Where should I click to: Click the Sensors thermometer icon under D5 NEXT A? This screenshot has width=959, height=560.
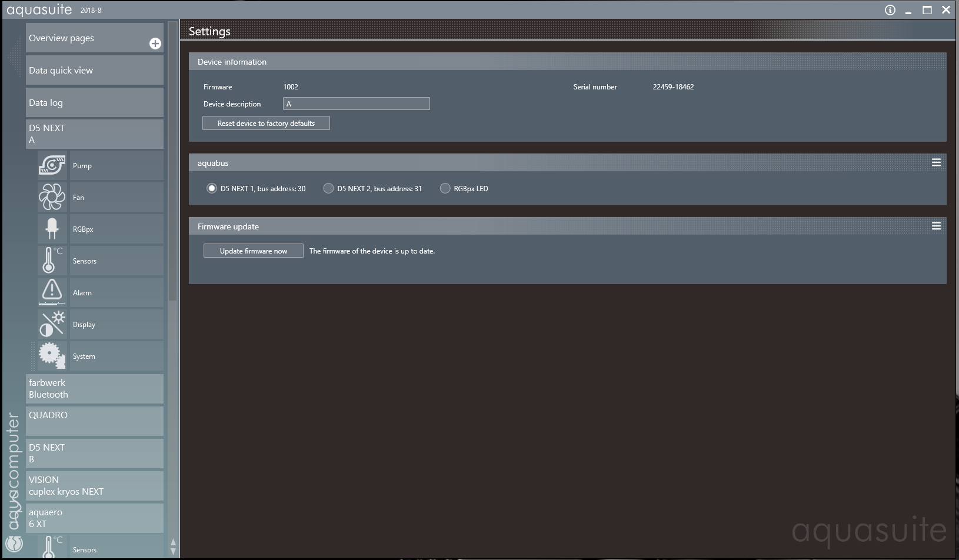[x=52, y=261]
